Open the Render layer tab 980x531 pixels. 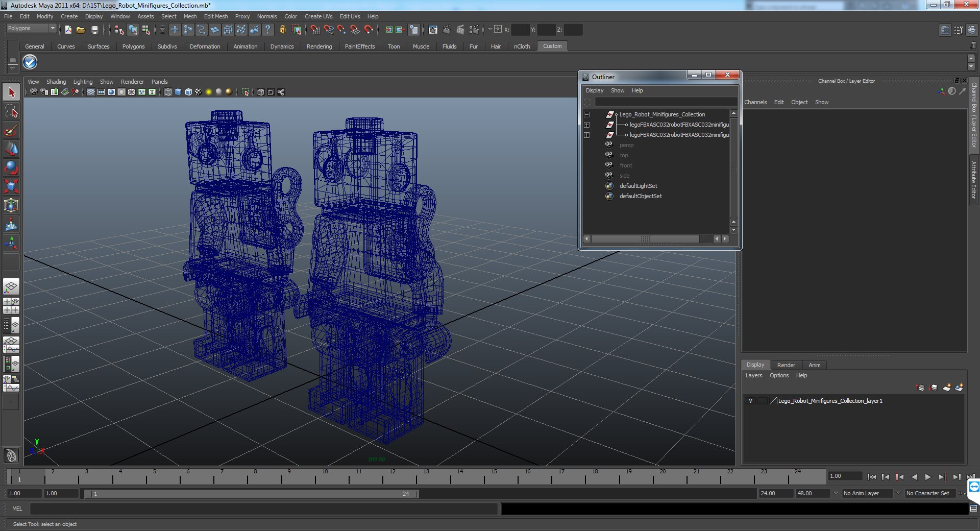click(786, 365)
